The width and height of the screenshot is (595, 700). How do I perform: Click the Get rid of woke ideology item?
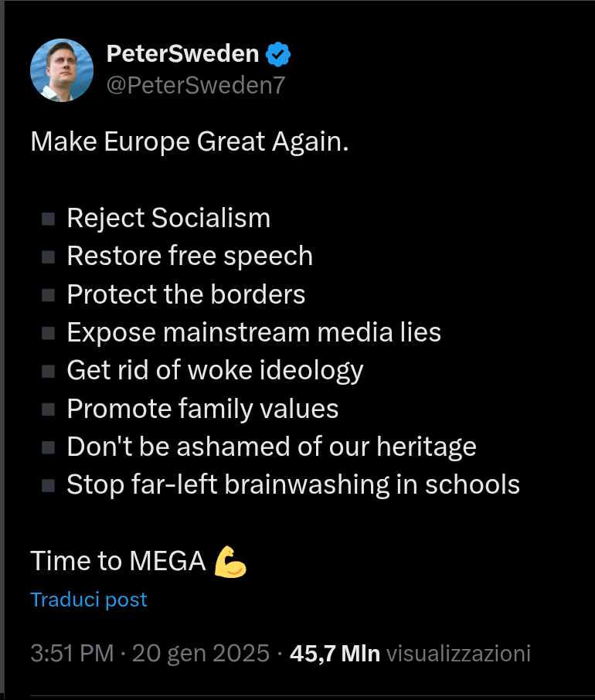(x=215, y=370)
